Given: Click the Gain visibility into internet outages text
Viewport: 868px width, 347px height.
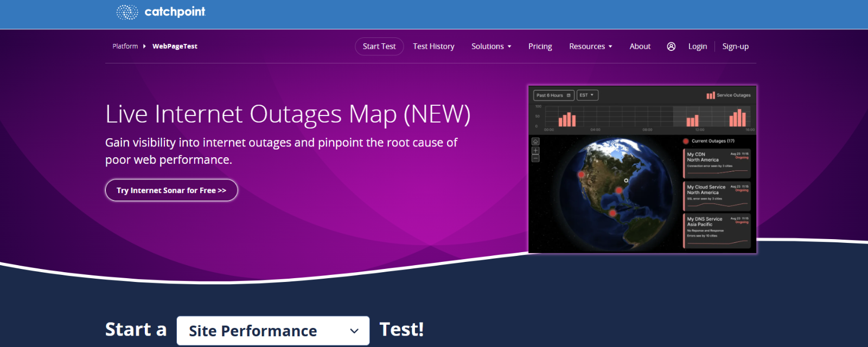Looking at the screenshot, I should [x=281, y=151].
